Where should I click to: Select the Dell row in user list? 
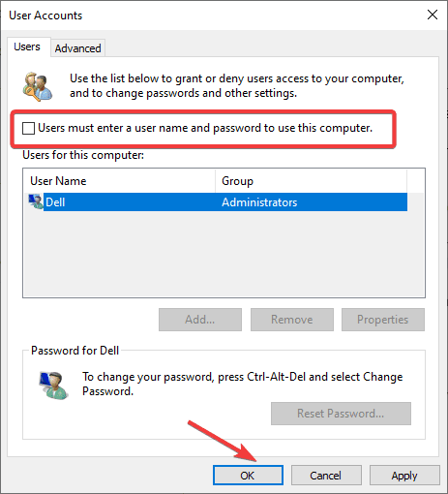218,202
